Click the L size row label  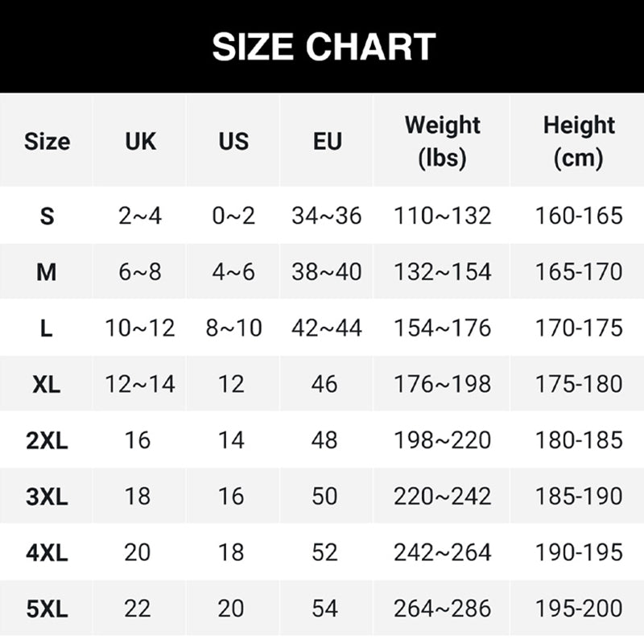click(x=47, y=328)
